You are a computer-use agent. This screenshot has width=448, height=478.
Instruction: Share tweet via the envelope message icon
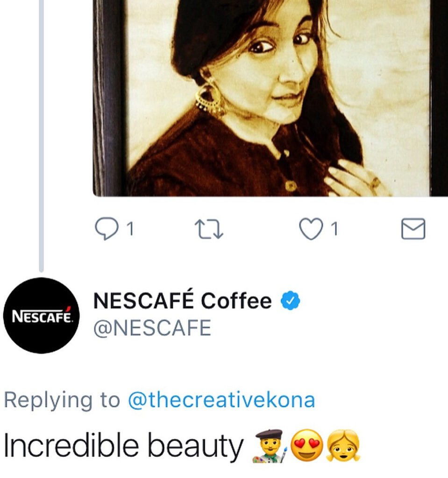point(413,229)
